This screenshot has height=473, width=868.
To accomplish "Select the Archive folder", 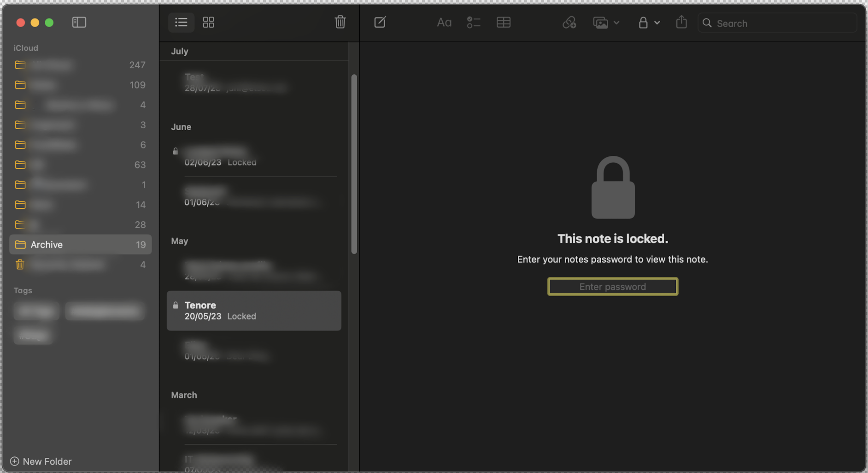I will click(81, 244).
